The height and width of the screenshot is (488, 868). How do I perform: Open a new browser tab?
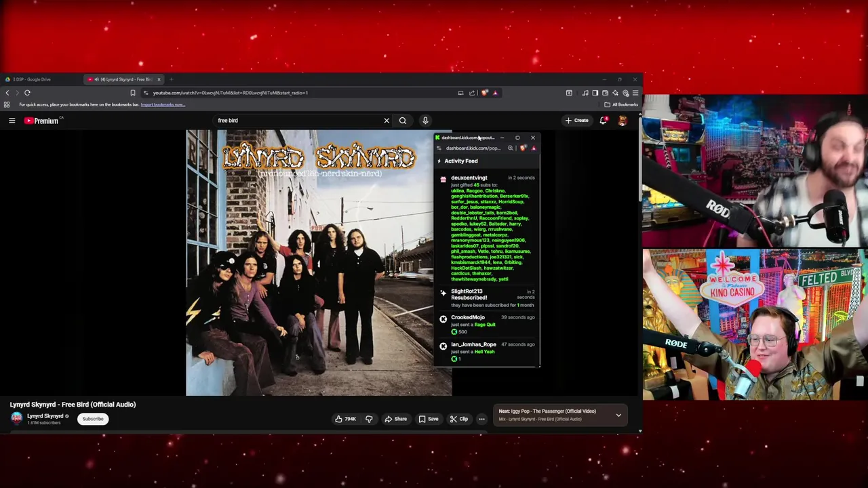[171, 79]
